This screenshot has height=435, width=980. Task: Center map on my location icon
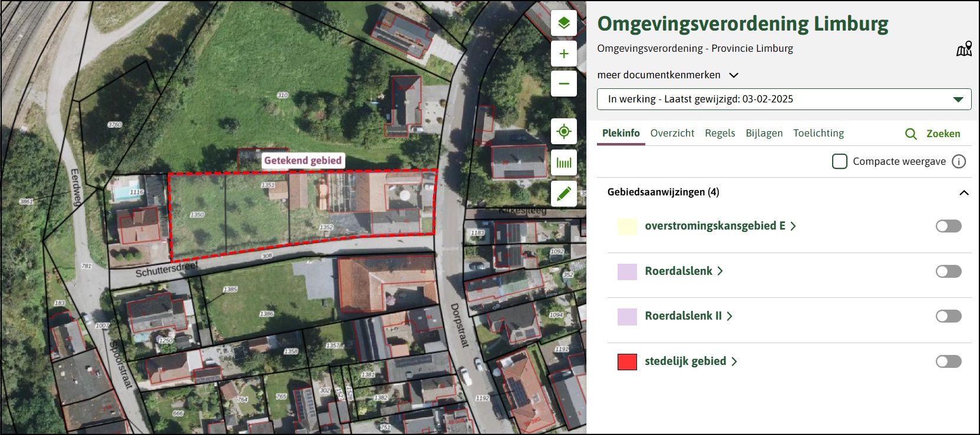point(564,131)
